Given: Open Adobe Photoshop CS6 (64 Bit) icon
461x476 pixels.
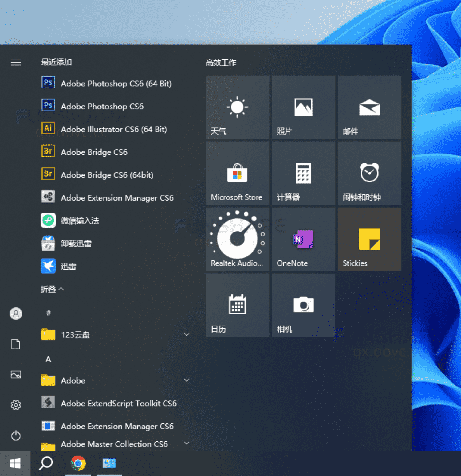Looking at the screenshot, I should [x=48, y=83].
